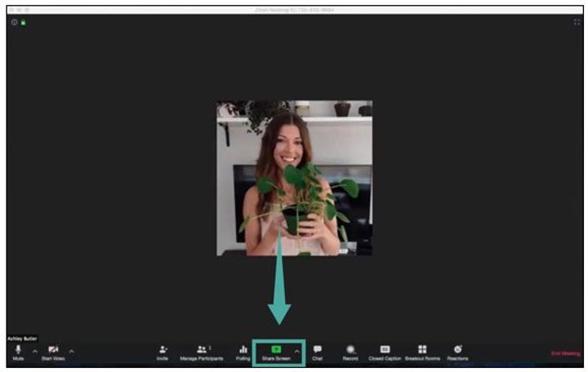Screen dimensions: 588x372
Task: Expand audio options arrow beside Mute
Action: click(x=34, y=352)
